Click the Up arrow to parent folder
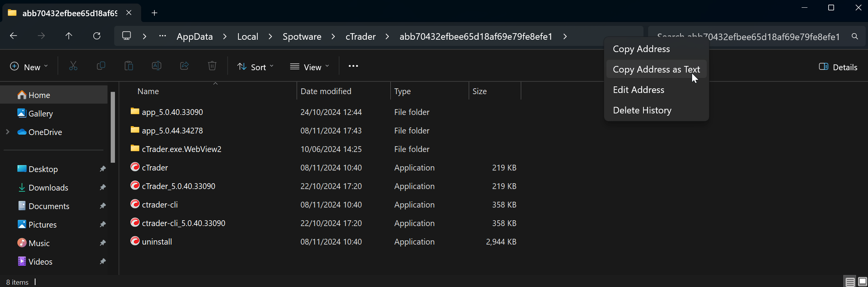 point(69,36)
